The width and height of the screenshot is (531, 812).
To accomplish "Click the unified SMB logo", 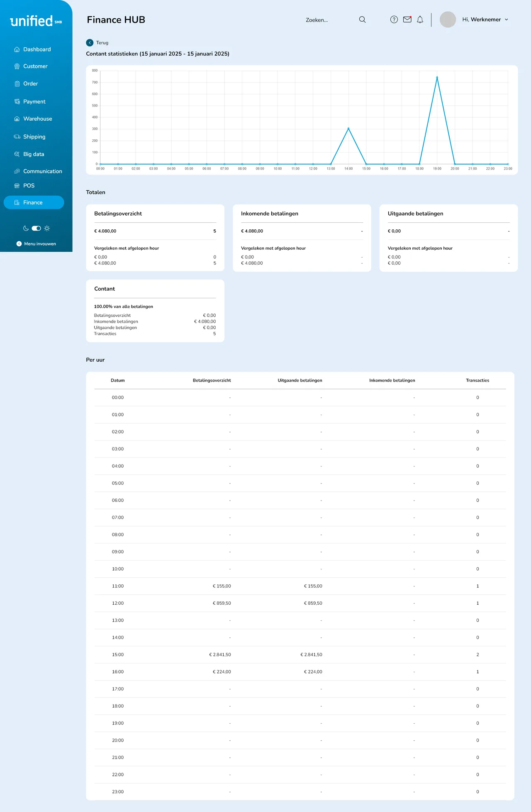I will pyautogui.click(x=36, y=21).
